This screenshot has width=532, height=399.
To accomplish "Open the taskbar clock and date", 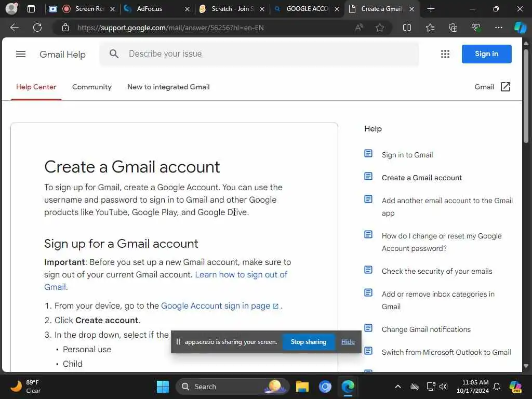I will pos(472,387).
